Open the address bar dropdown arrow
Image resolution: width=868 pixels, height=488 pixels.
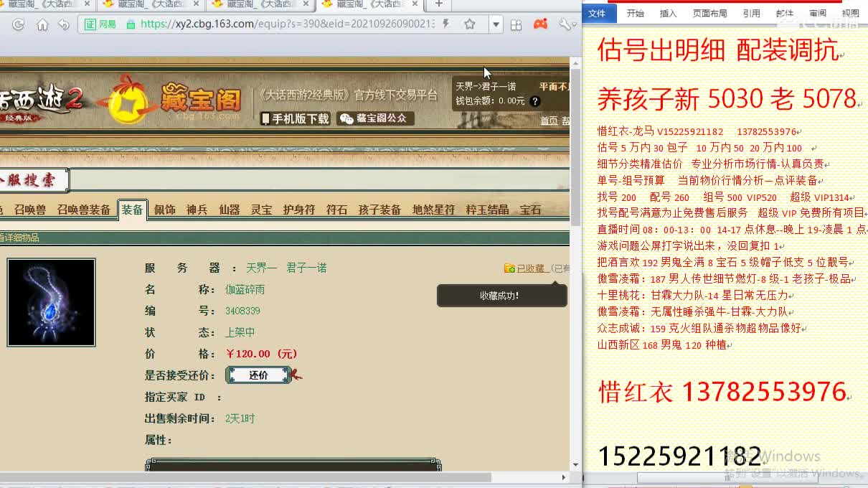point(496,24)
